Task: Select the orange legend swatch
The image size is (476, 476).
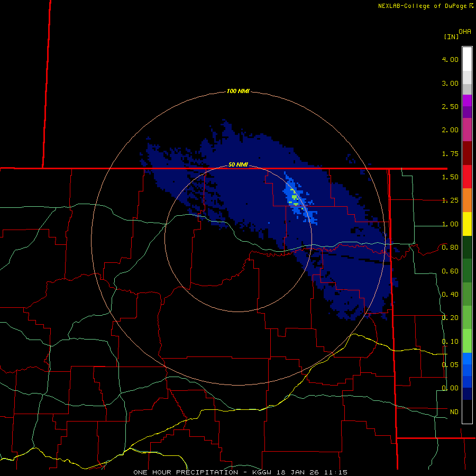Action: pyautogui.click(x=467, y=200)
